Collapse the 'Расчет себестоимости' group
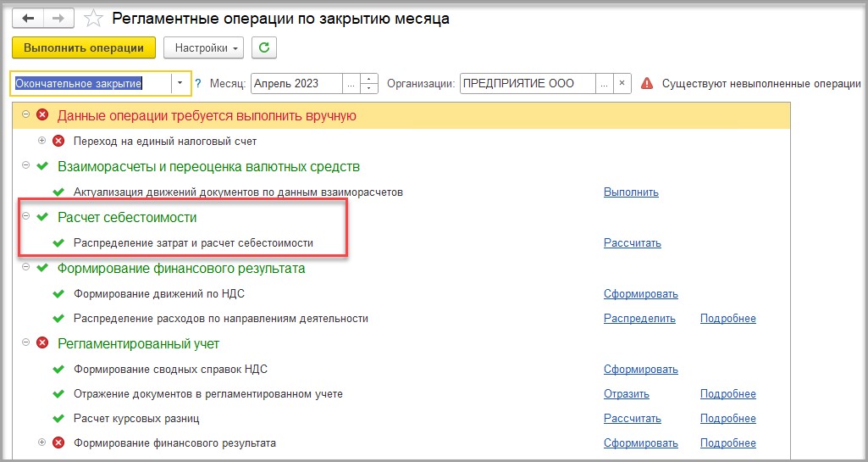The image size is (868, 462). pos(25,216)
